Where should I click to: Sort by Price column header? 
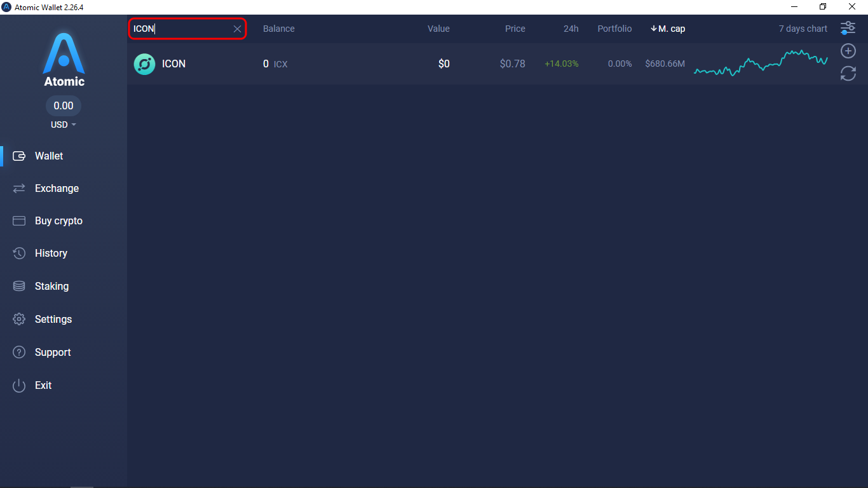coord(515,29)
